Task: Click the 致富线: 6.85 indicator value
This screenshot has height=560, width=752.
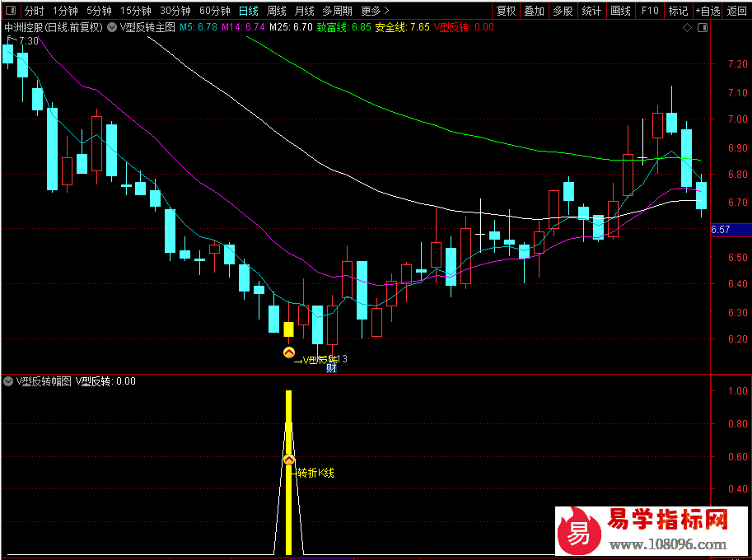Action: point(343,27)
